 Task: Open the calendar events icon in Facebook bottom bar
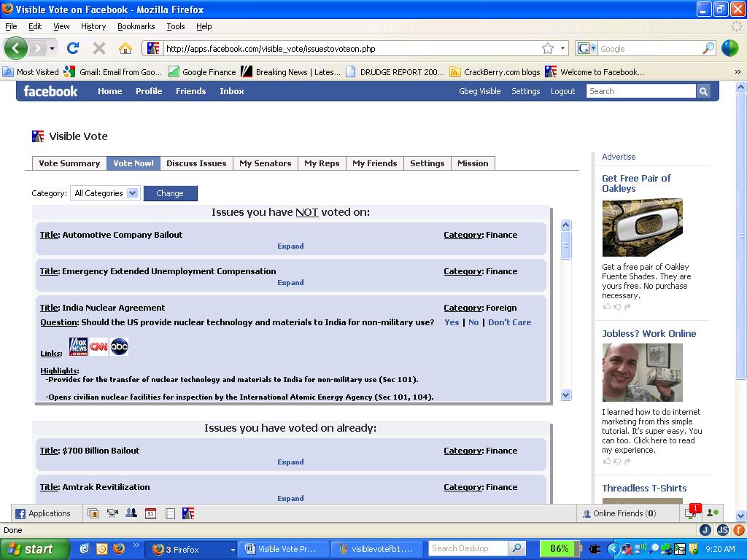coord(150,513)
